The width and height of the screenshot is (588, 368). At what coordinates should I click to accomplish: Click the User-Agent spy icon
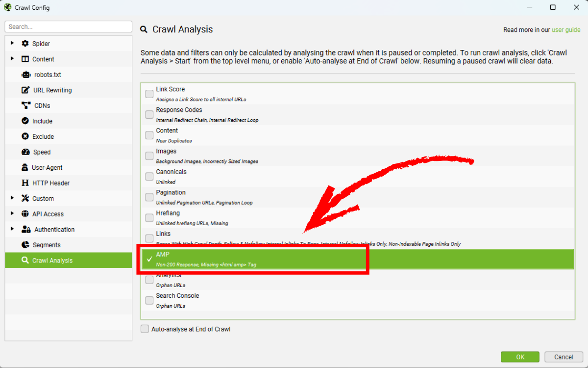click(25, 167)
